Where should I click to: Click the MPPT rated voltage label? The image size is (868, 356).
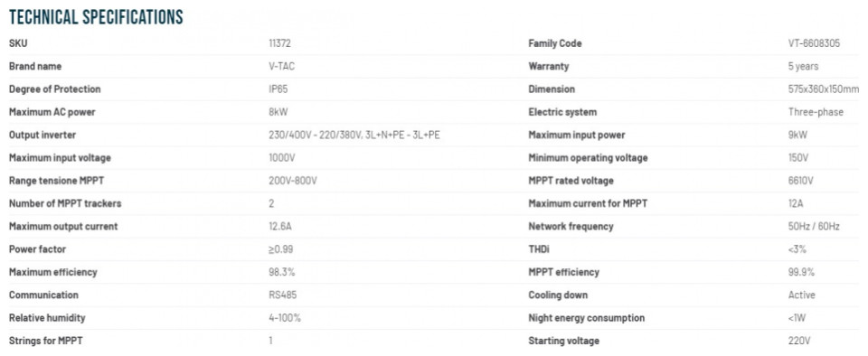(571, 181)
